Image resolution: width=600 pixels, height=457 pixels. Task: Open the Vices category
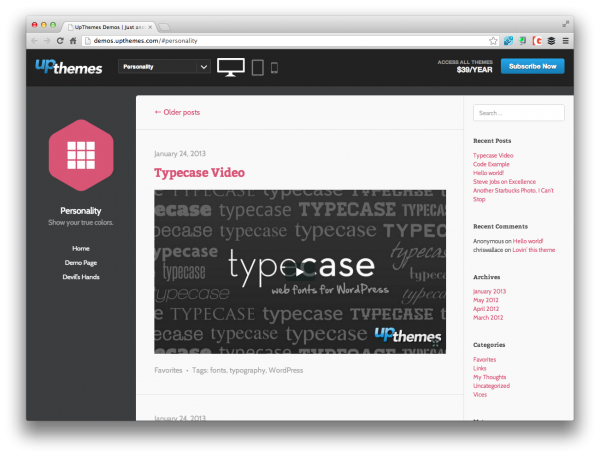click(480, 395)
